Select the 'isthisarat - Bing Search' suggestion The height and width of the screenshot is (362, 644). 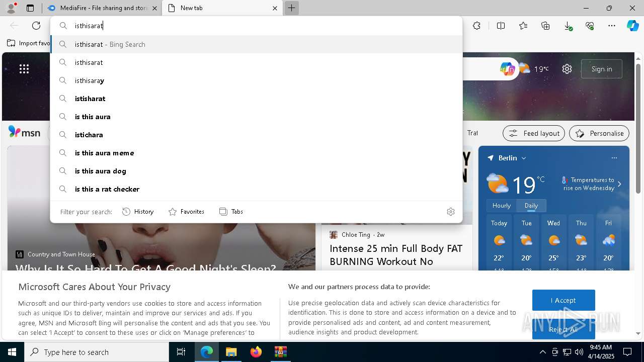(256, 44)
